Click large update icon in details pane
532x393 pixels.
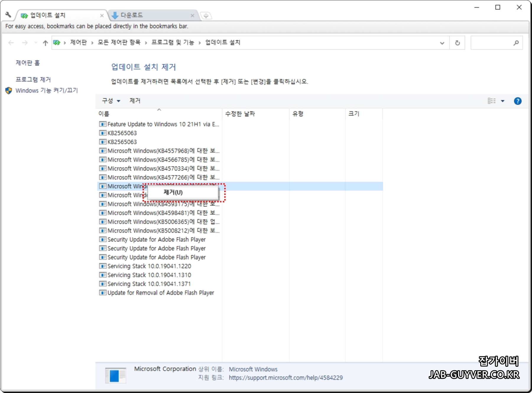[116, 376]
